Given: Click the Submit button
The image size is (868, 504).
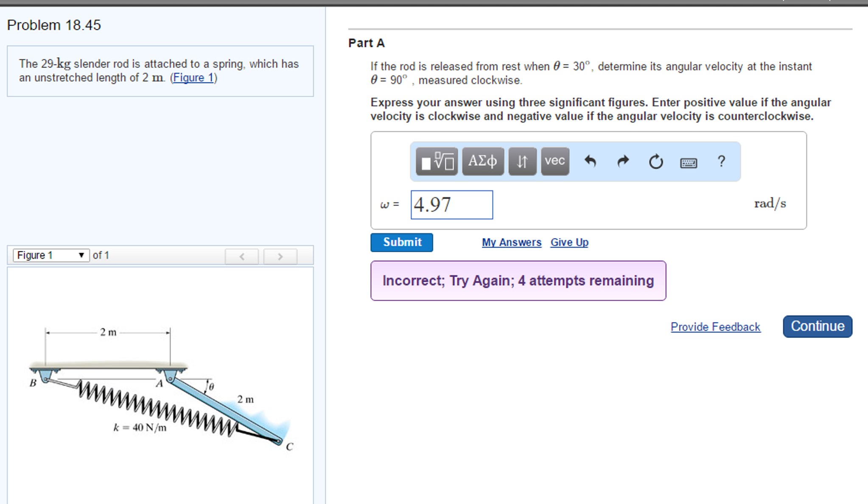Looking at the screenshot, I should (x=401, y=242).
